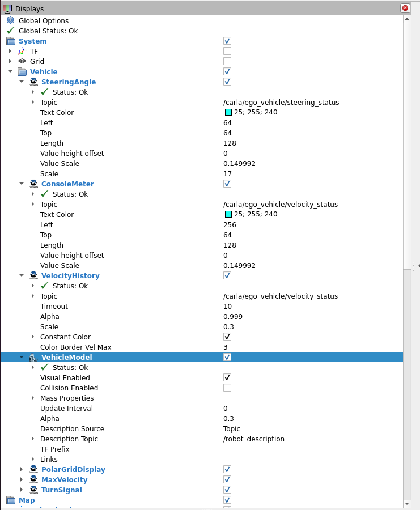Select the Global Options row
This screenshot has width=420, height=510.
[202, 20]
